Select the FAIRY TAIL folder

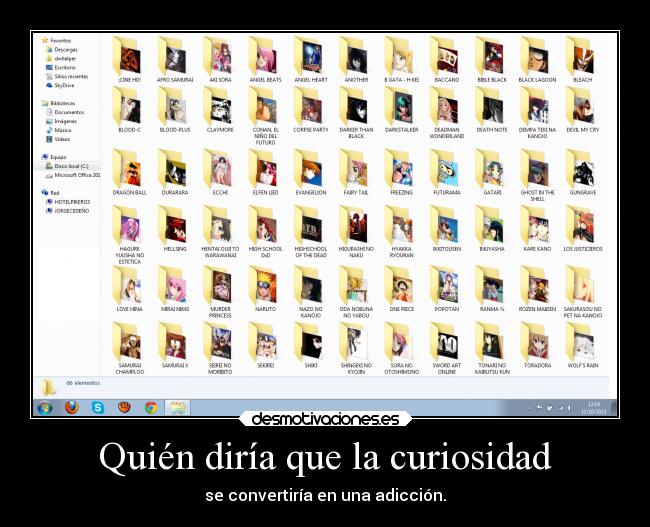click(356, 173)
